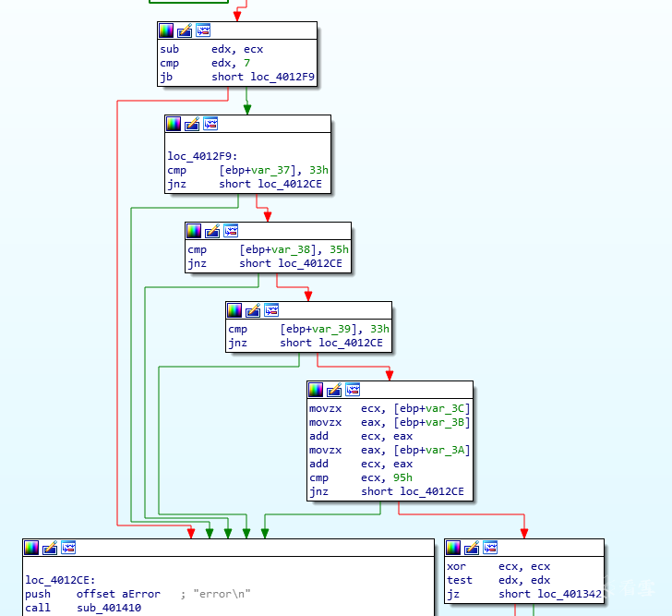Click group-nodes icon on var_38 compare block
Viewport: 672px width, 616px height.
(x=231, y=231)
